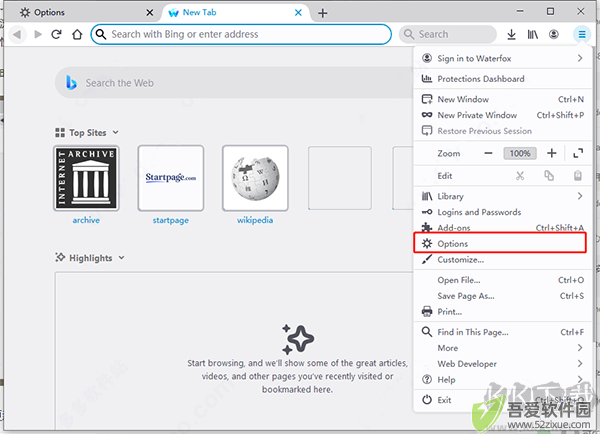
Task: Collapse the Highlights section
Action: [x=90, y=258]
